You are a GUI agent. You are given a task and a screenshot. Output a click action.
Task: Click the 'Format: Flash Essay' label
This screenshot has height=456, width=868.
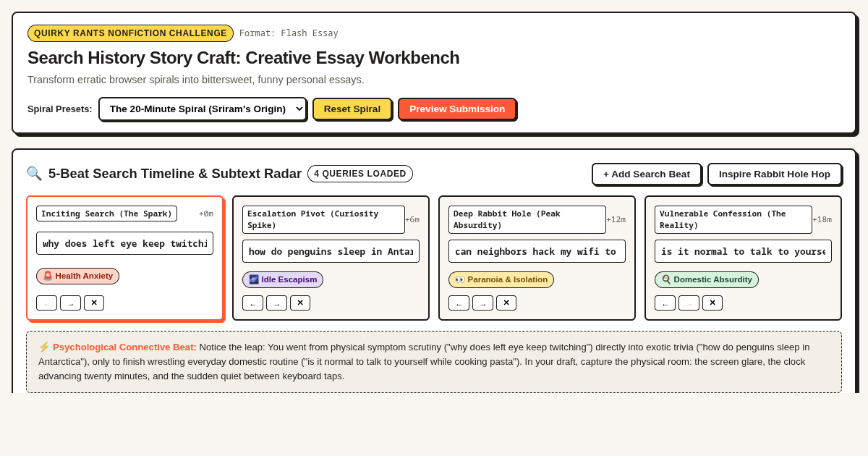click(x=289, y=33)
